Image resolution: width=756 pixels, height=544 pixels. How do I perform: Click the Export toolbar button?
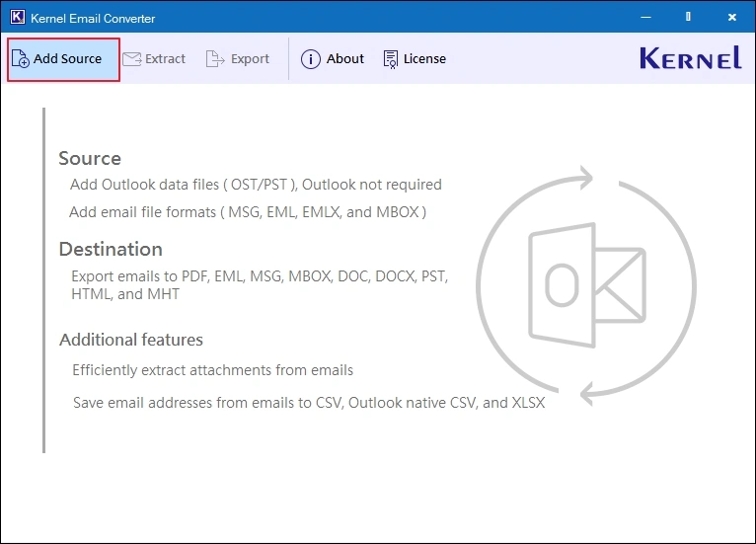click(x=237, y=59)
